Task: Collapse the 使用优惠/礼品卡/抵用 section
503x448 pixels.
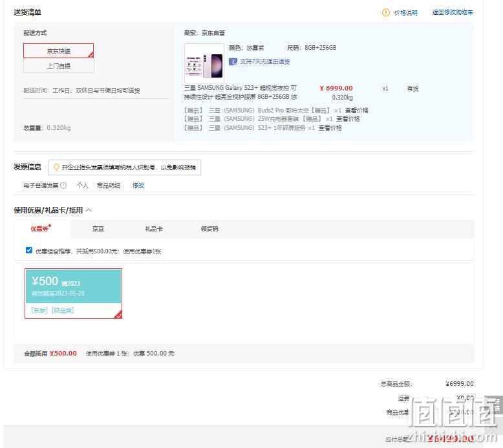Action: point(89,210)
